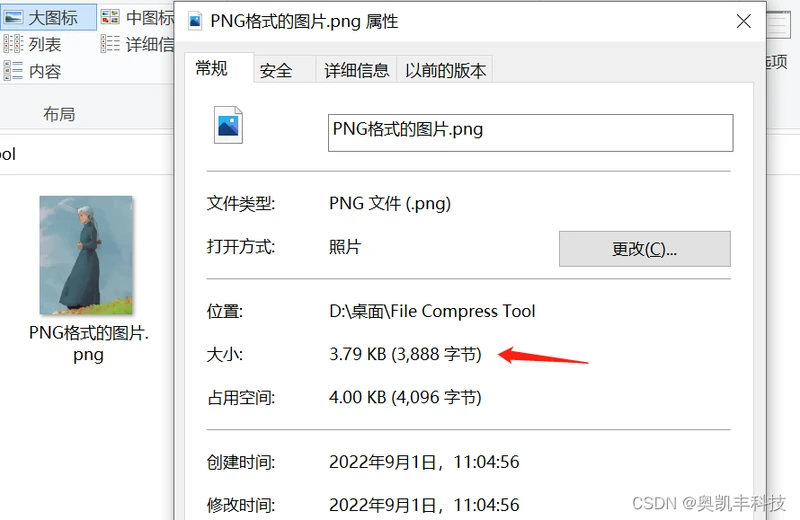
Task: Click the PNG file icon in dialog header
Action: pyautogui.click(x=228, y=125)
